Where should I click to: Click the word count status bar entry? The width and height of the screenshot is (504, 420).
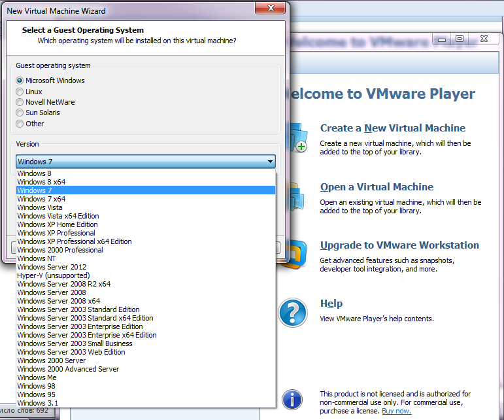(25, 411)
